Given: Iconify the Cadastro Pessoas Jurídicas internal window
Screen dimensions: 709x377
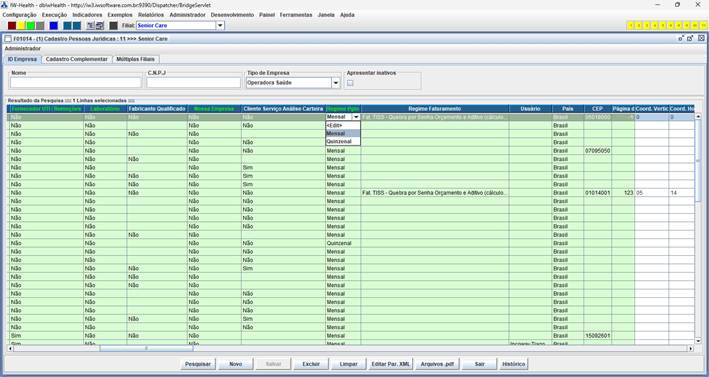Looking at the screenshot, I should pos(681,38).
